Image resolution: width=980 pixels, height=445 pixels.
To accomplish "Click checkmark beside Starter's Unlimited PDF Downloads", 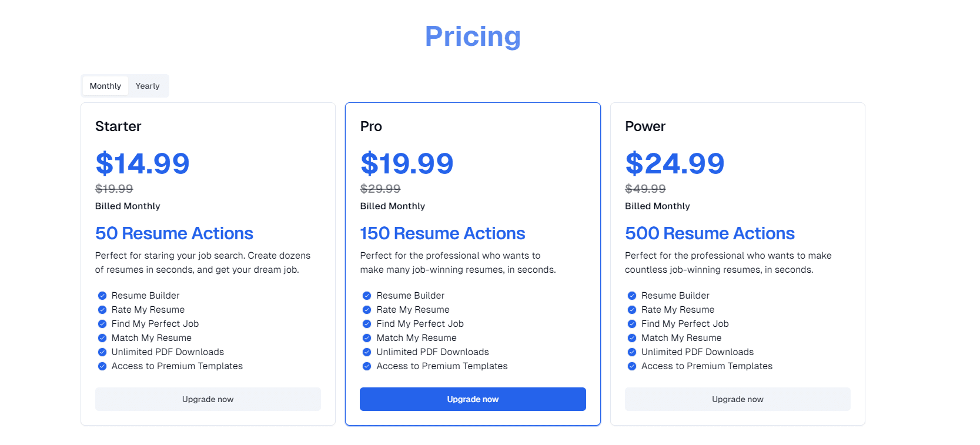I will pos(102,352).
